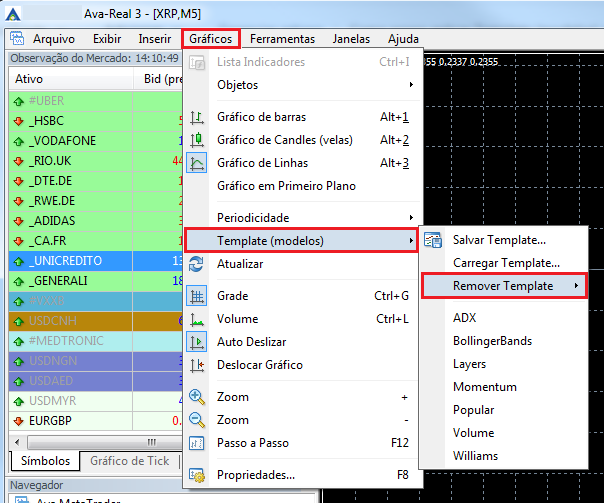Click the Volume chart icon
Viewport: 604px width, 503px height.
pos(197,319)
